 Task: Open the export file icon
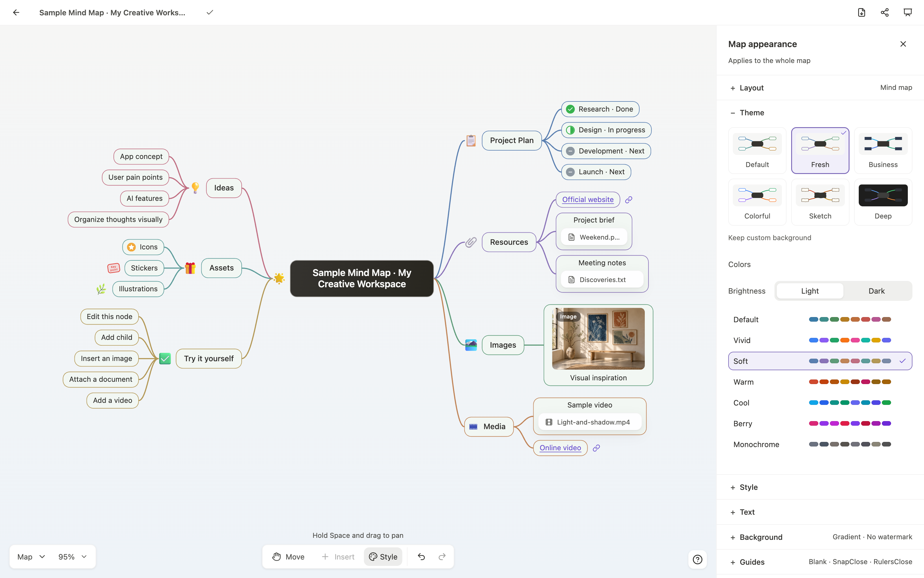(861, 12)
